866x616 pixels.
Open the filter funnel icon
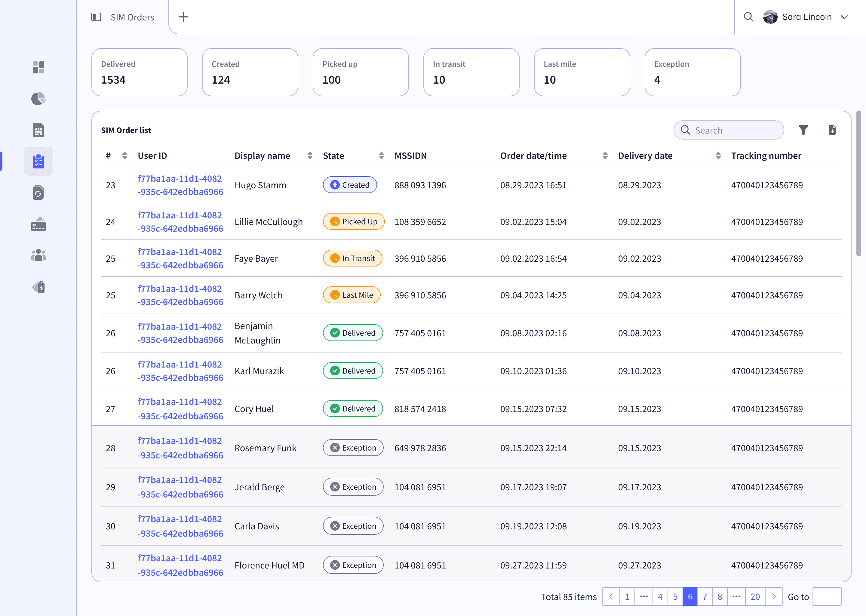(803, 130)
